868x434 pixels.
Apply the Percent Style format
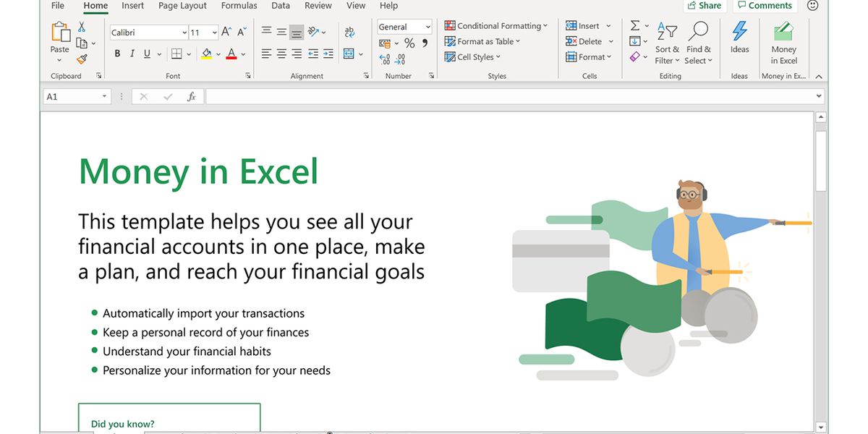click(x=409, y=43)
